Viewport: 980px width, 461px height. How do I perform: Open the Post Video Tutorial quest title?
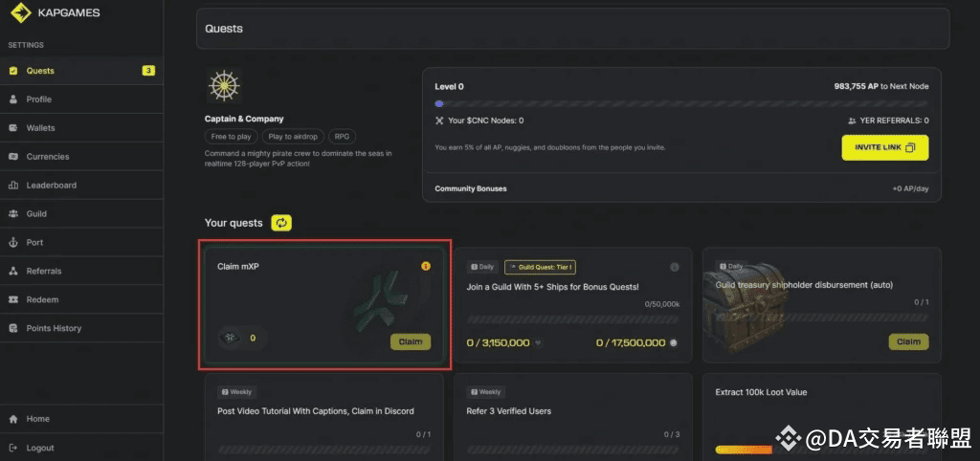[x=316, y=411]
